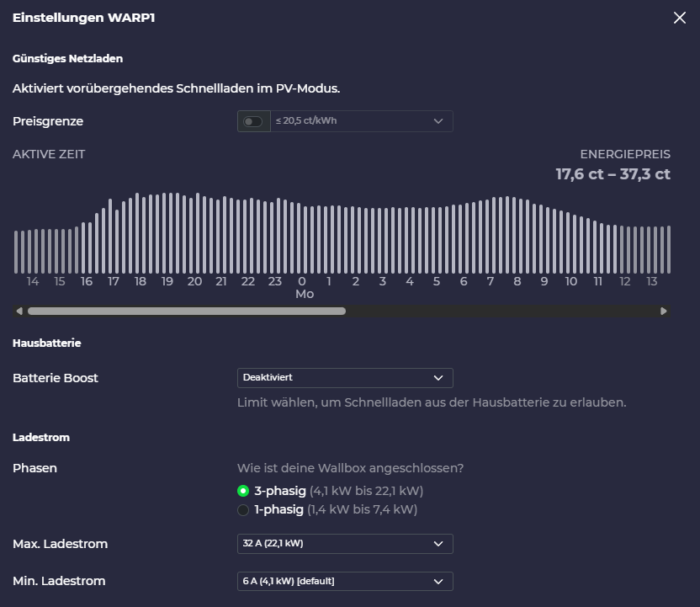Open the Batterie Boost dropdown
Viewport: 700px width, 607px height.
click(x=345, y=378)
